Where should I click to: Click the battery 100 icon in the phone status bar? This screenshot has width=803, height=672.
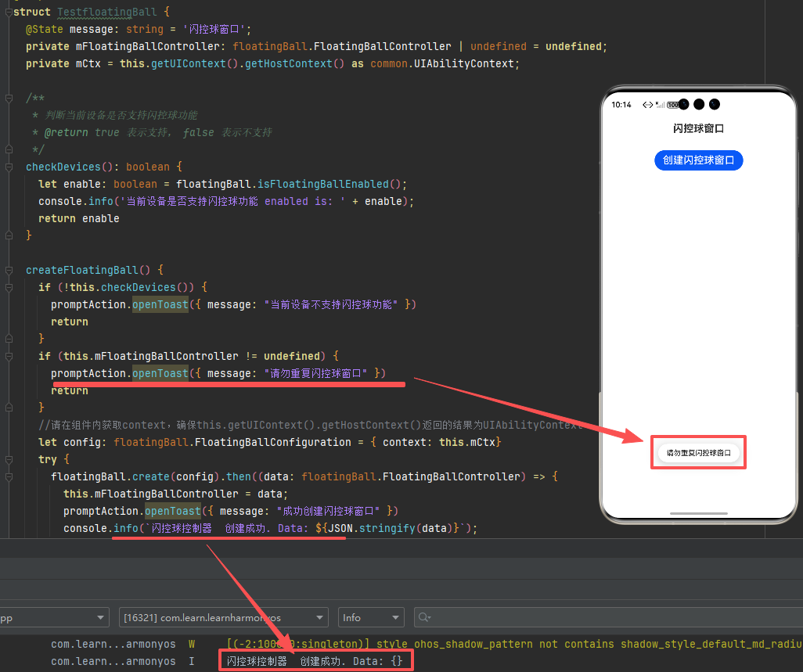672,105
